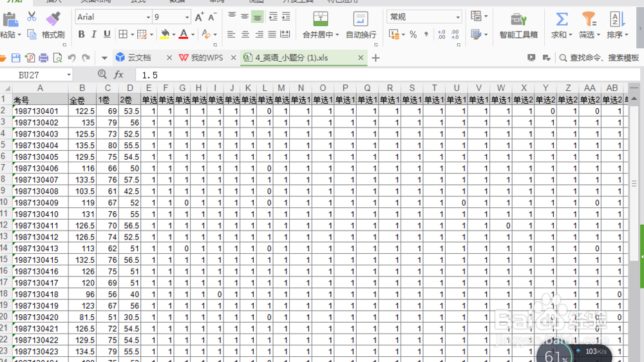Increase the indent level
Viewport: 644px width, 362px height.
pyautogui.click(x=286, y=17)
